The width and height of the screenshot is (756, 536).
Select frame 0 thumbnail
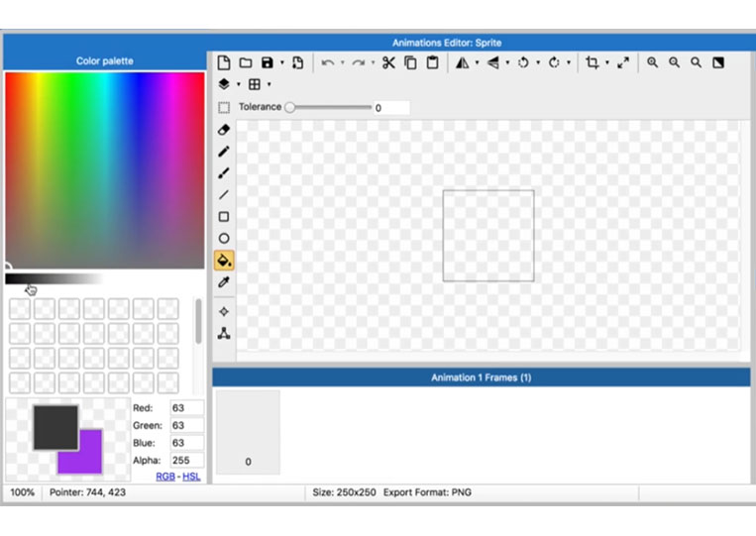pyautogui.click(x=248, y=432)
